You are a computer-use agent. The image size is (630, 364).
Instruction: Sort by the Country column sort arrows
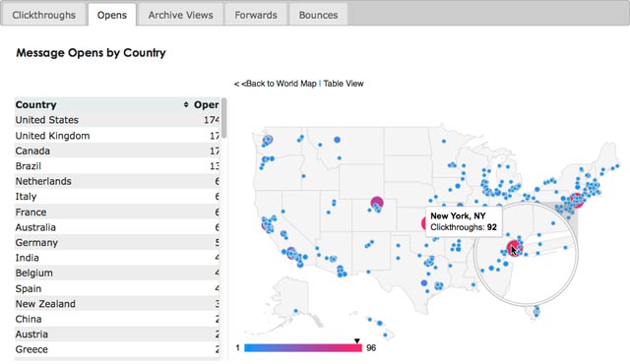point(186,104)
